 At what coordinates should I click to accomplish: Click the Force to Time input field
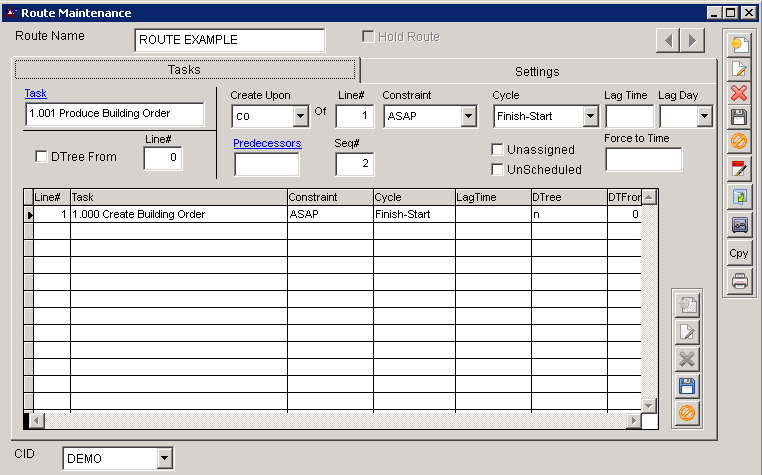click(x=643, y=160)
